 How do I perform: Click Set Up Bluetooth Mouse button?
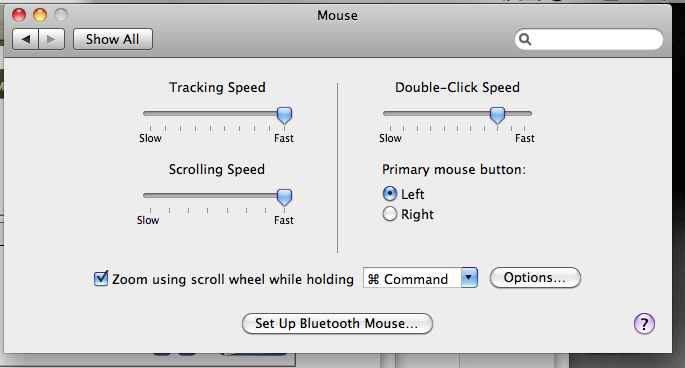[x=337, y=324]
